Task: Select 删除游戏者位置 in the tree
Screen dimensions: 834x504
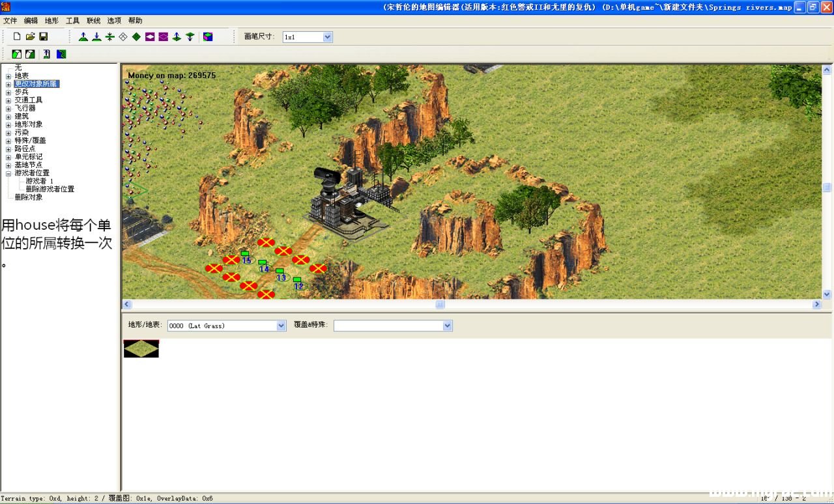Action: (50, 189)
